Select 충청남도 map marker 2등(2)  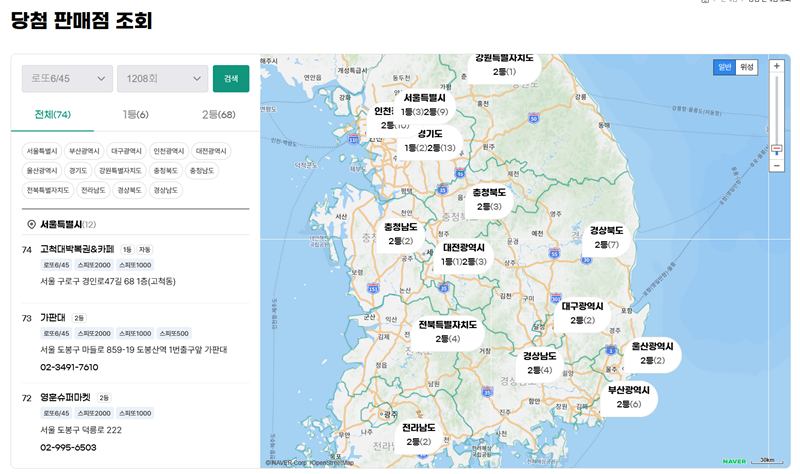[401, 234]
